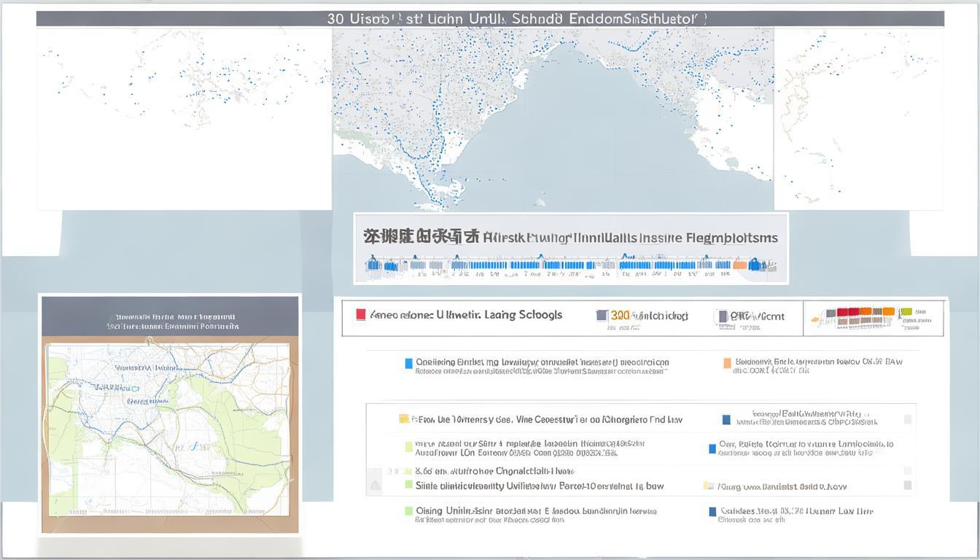Pick the red swatch in the legend palette
980x560 pixels.
[x=842, y=312]
